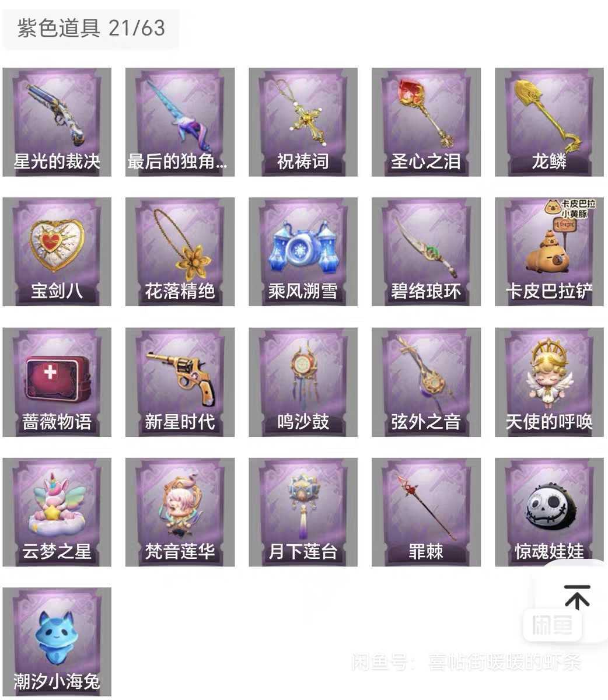Select the 圣心之泪 red gem scepter

pos(426,122)
